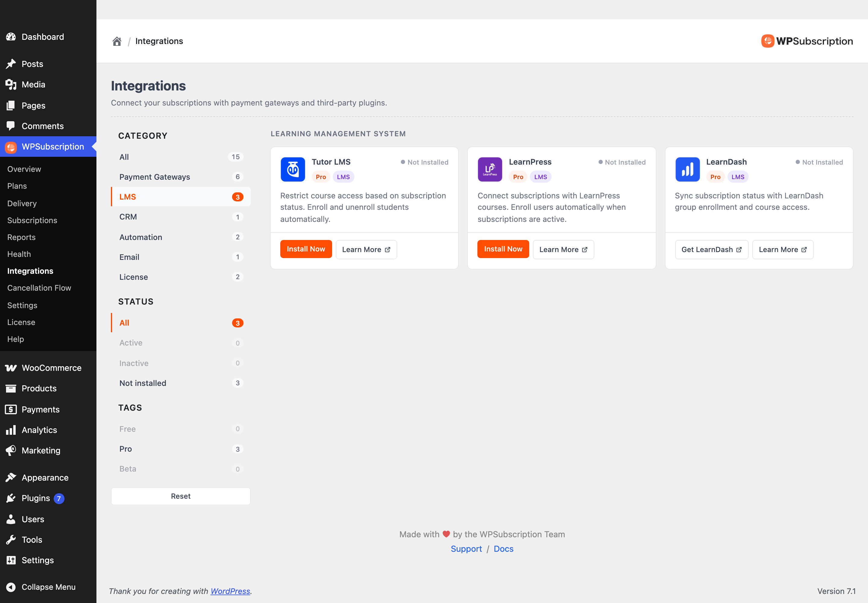Filter by Inactive status
This screenshot has width=868, height=603.
[x=181, y=363]
